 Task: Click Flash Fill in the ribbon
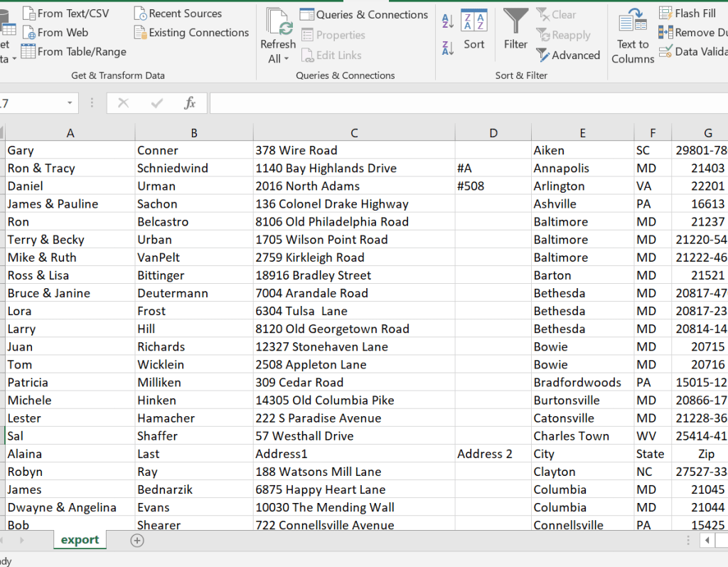point(687,14)
